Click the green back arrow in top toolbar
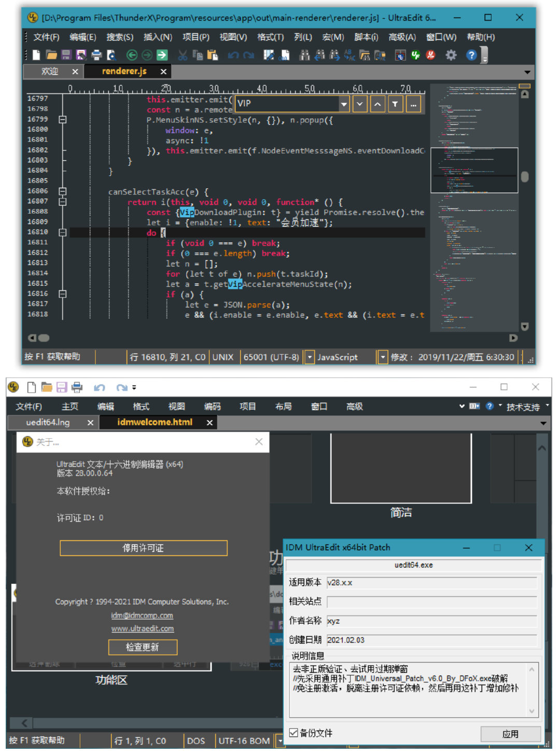Viewport: 560px width, 755px height. coord(132,55)
